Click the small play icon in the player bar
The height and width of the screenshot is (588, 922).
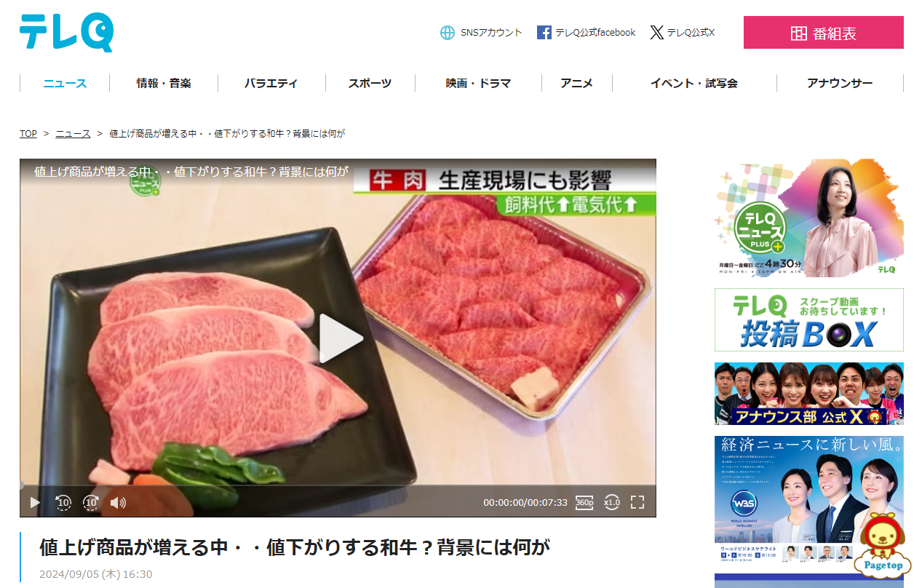click(x=35, y=502)
